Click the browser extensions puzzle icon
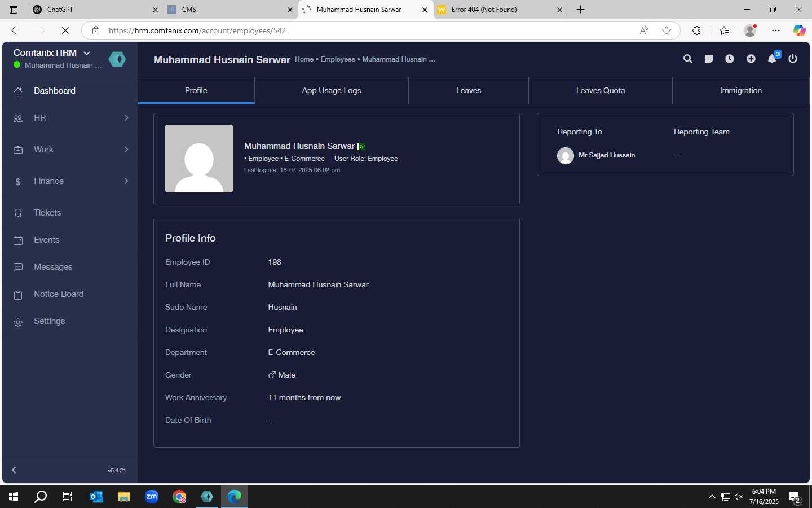 coord(696,30)
